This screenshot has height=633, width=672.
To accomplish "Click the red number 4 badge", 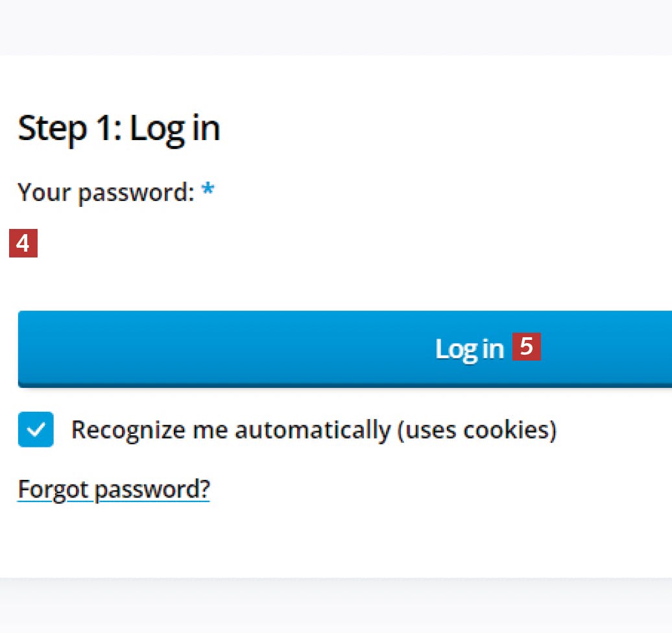I will click(x=23, y=244).
